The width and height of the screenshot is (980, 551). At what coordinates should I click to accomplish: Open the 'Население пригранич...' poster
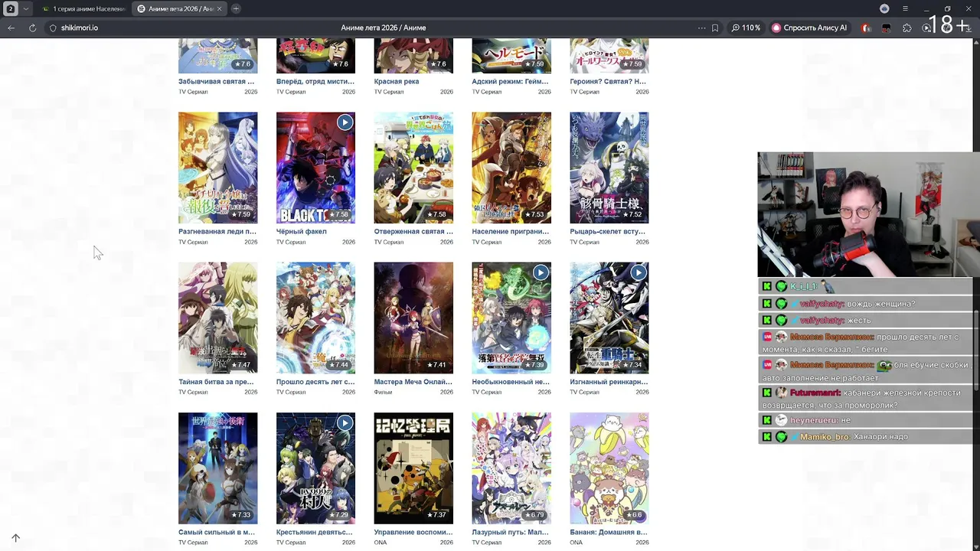pos(511,168)
